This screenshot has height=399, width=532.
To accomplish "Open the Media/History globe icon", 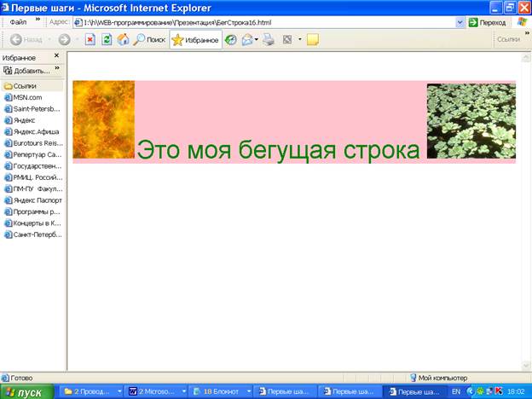I will (231, 40).
